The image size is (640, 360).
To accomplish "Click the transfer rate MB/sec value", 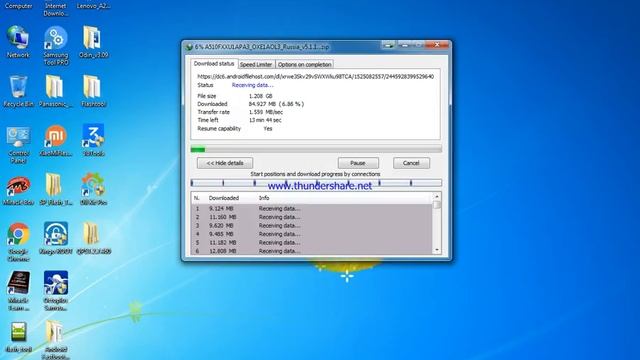I will pyautogui.click(x=266, y=112).
